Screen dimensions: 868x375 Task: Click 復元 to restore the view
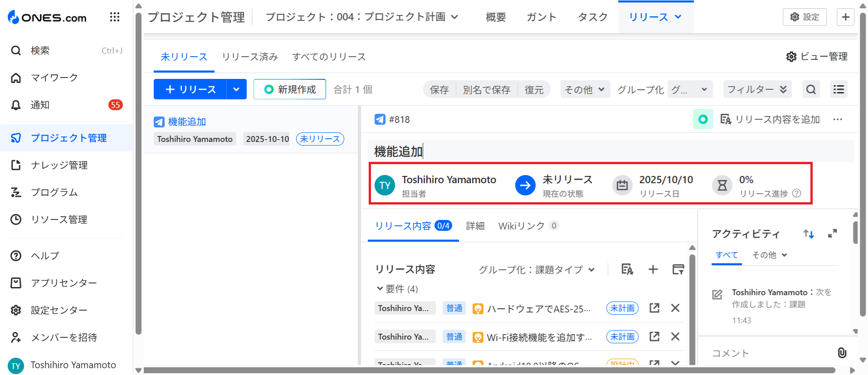(x=534, y=90)
